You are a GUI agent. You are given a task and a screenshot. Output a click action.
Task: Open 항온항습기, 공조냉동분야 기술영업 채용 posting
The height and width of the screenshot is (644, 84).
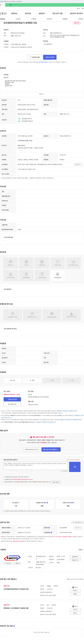[x=16, y=608]
